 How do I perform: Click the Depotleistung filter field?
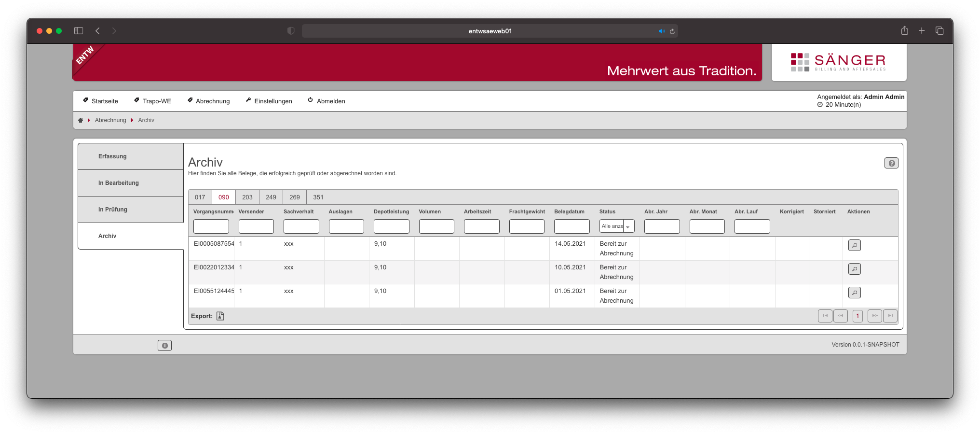pos(392,226)
